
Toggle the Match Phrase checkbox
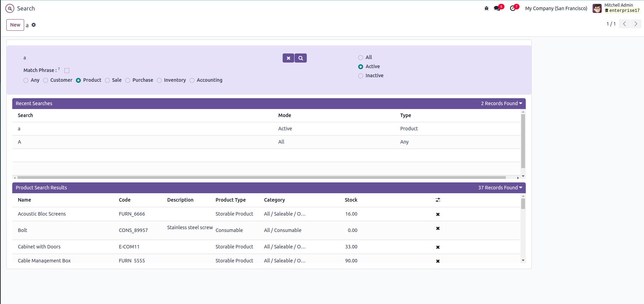click(67, 71)
